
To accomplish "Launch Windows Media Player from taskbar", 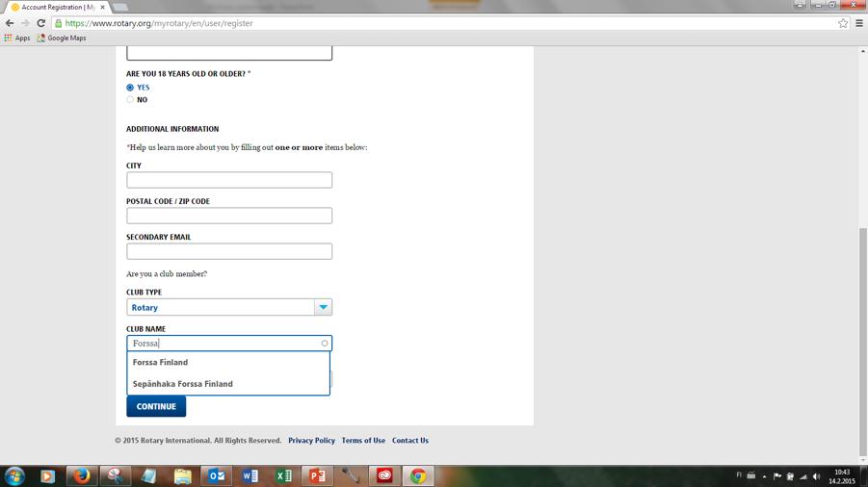I will 47,476.
